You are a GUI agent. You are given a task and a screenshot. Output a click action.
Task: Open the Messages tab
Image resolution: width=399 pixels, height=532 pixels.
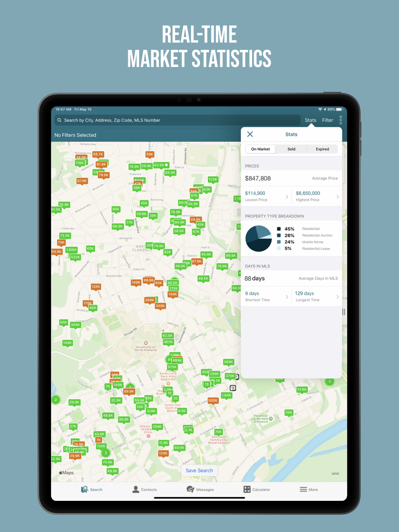(200, 489)
